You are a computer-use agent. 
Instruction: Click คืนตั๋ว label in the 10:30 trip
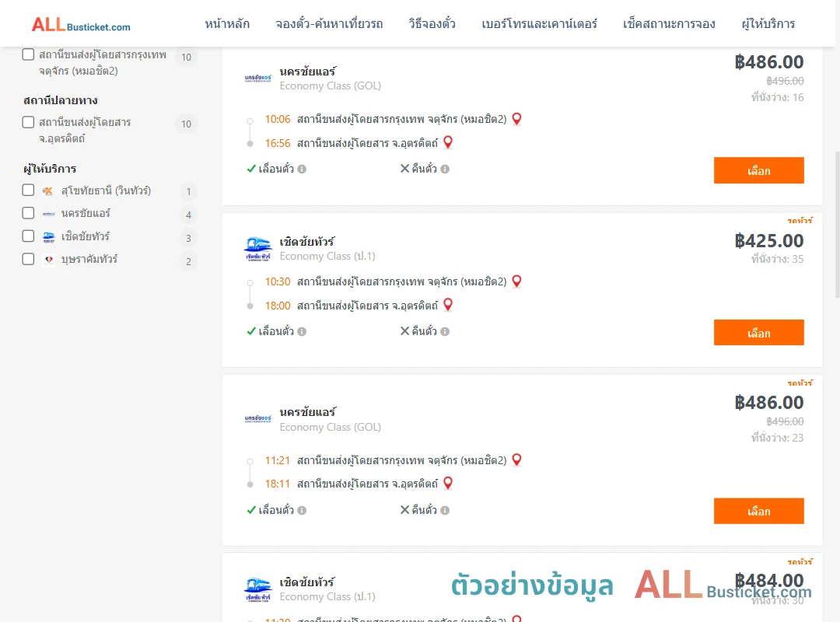pyautogui.click(x=425, y=331)
